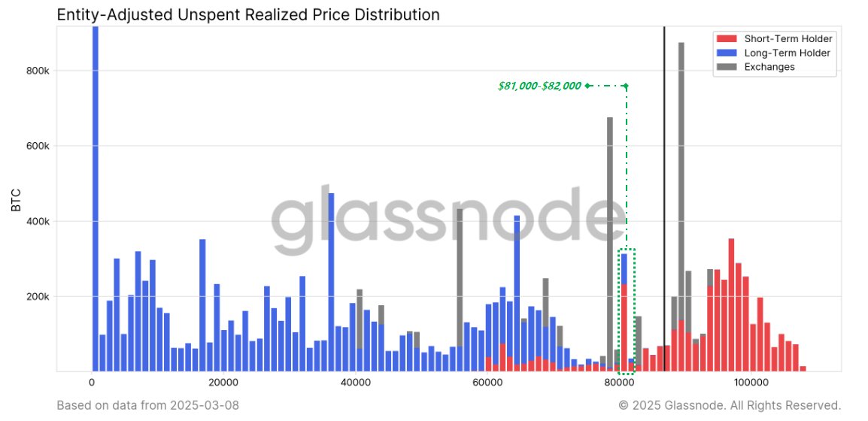Click the green $81,000-$82,000 annotation label
The height and width of the screenshot is (421, 868).
tap(539, 86)
